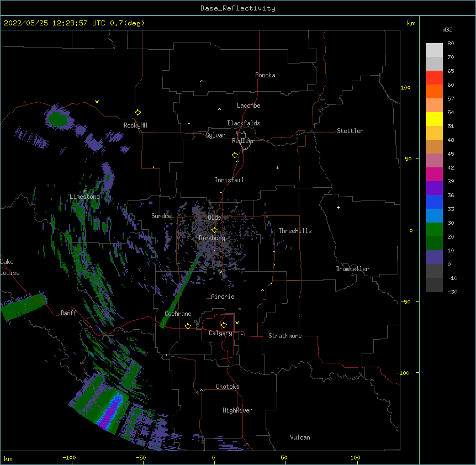This screenshot has height=465, width=476.
Task: Click the Banff label
Action: click(68, 313)
